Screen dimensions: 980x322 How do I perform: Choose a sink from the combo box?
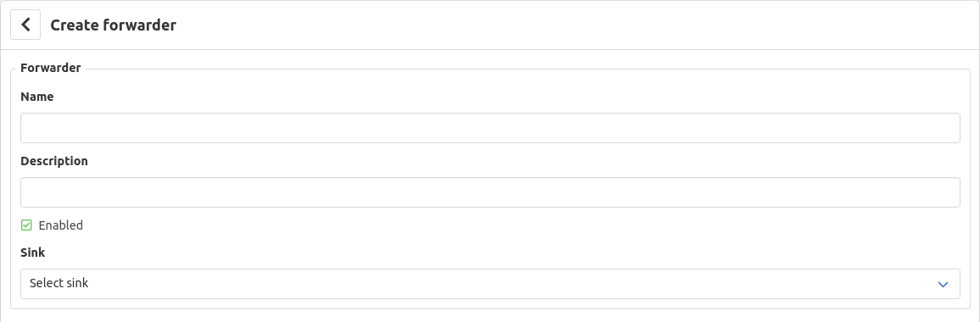(x=490, y=284)
